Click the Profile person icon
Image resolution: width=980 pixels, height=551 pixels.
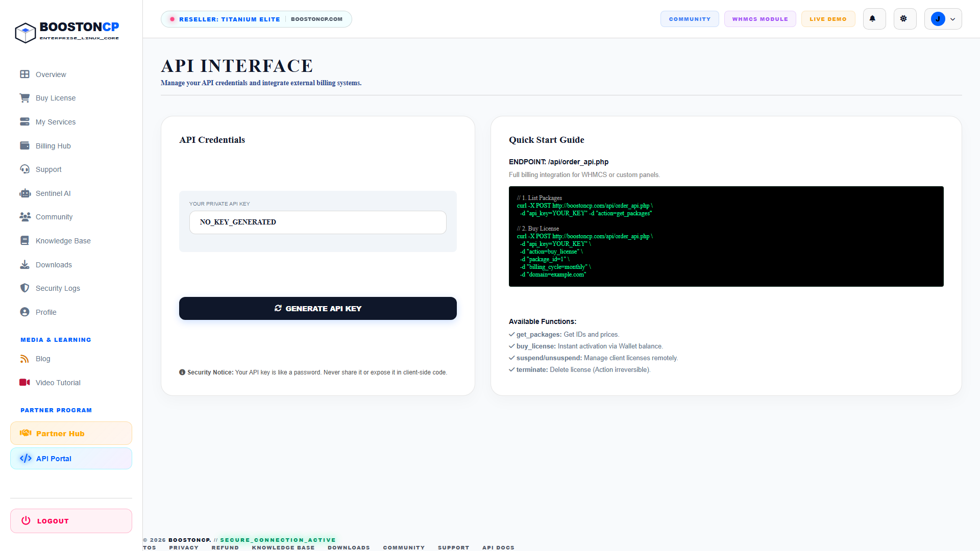pos(24,312)
